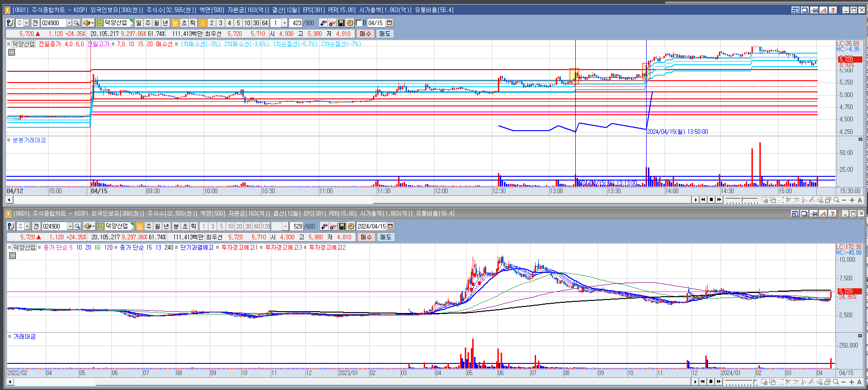Click the leftmost key icon of the top chart toolbar
The width and height of the screenshot is (868, 390).
coord(10,23)
